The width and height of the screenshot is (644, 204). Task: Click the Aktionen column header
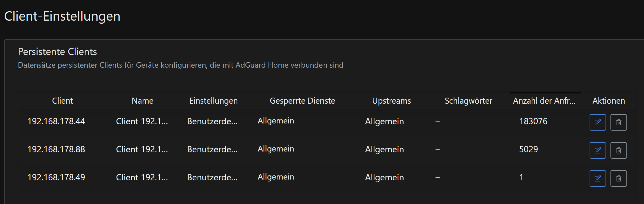point(609,101)
